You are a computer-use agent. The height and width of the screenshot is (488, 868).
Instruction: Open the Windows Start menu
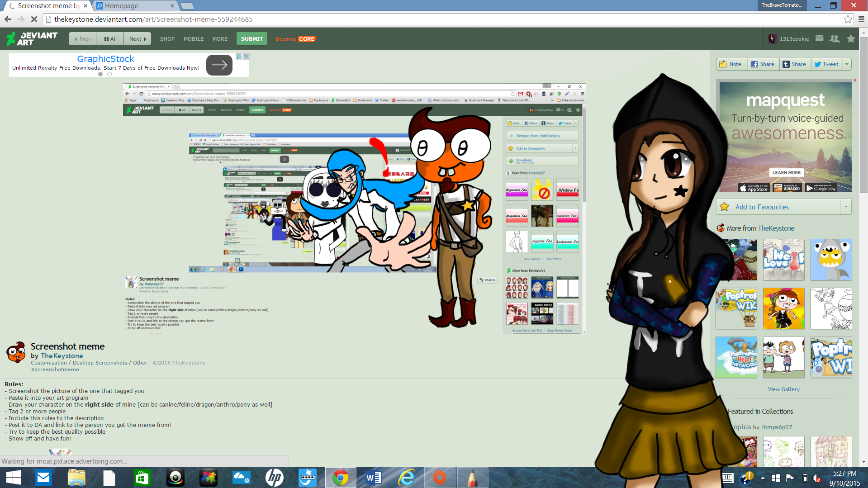pos(14,478)
